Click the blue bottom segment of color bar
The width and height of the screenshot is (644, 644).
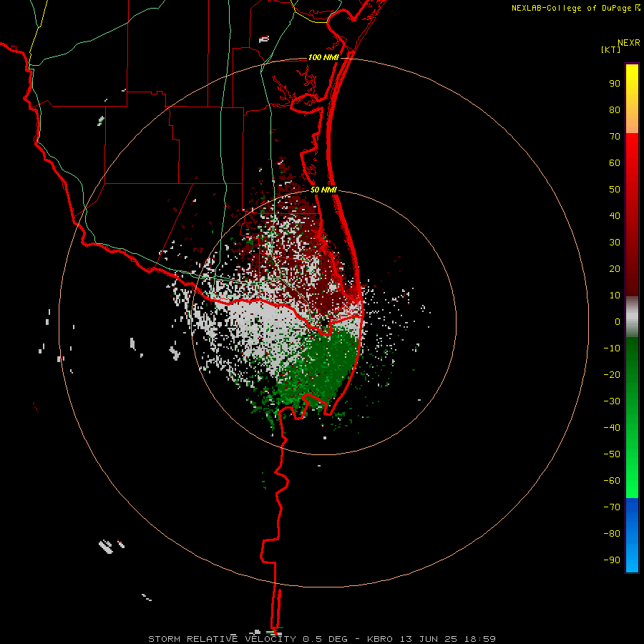pos(632,535)
